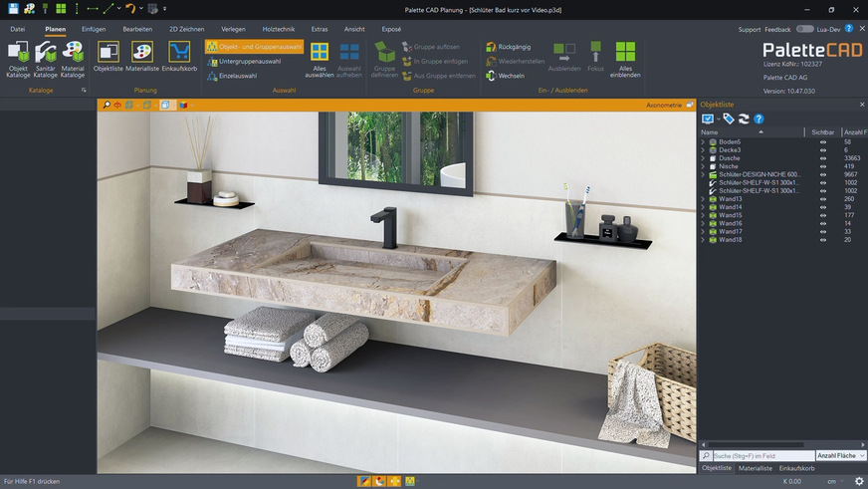Switch to the Holztechnik ribbon tab

click(279, 29)
